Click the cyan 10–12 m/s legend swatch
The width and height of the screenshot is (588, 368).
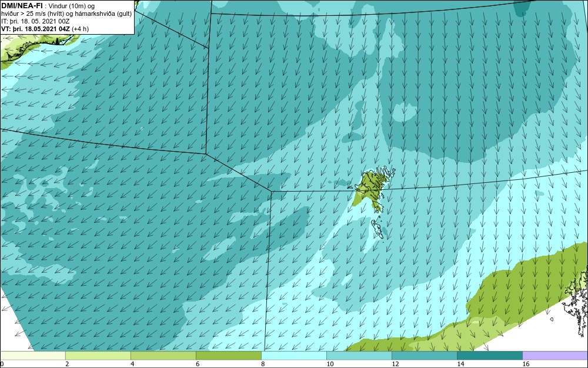click(359, 356)
